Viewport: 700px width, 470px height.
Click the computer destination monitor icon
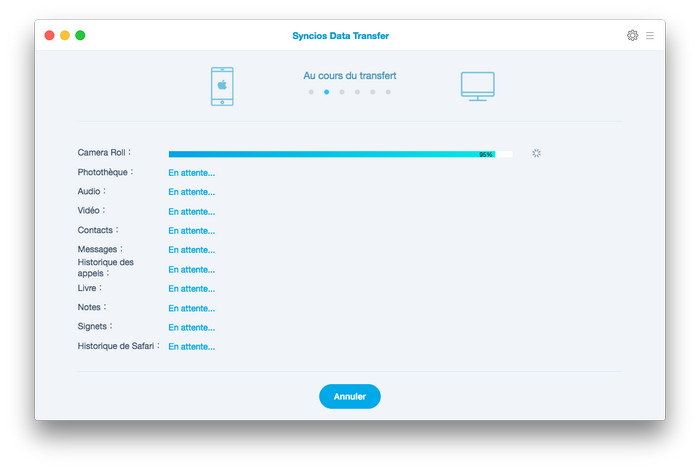478,86
